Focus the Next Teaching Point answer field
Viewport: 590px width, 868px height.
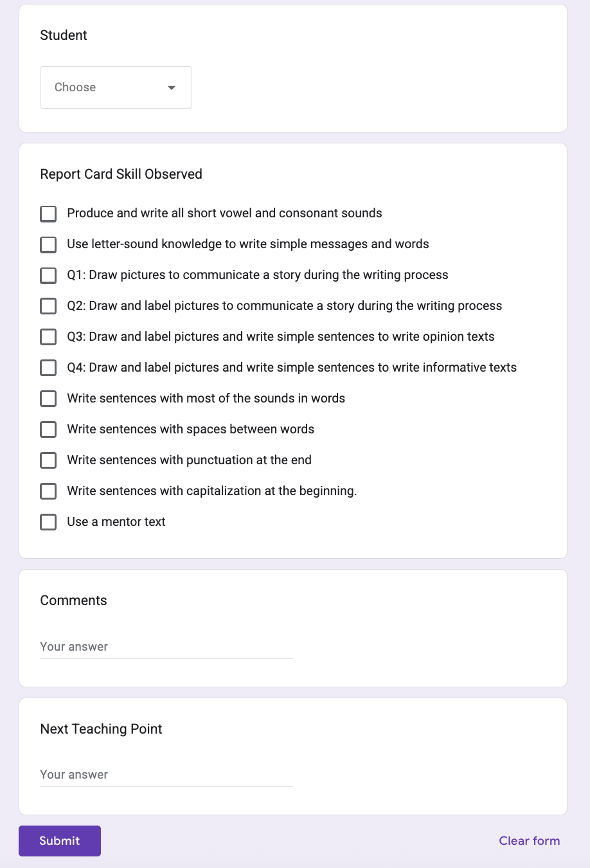point(166,775)
